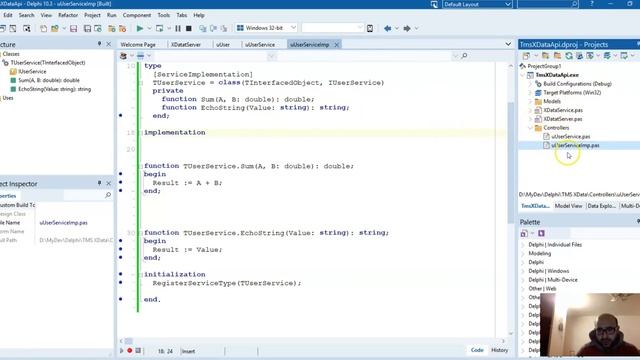Select XDataService.pas in the Projects tree

(x=563, y=110)
